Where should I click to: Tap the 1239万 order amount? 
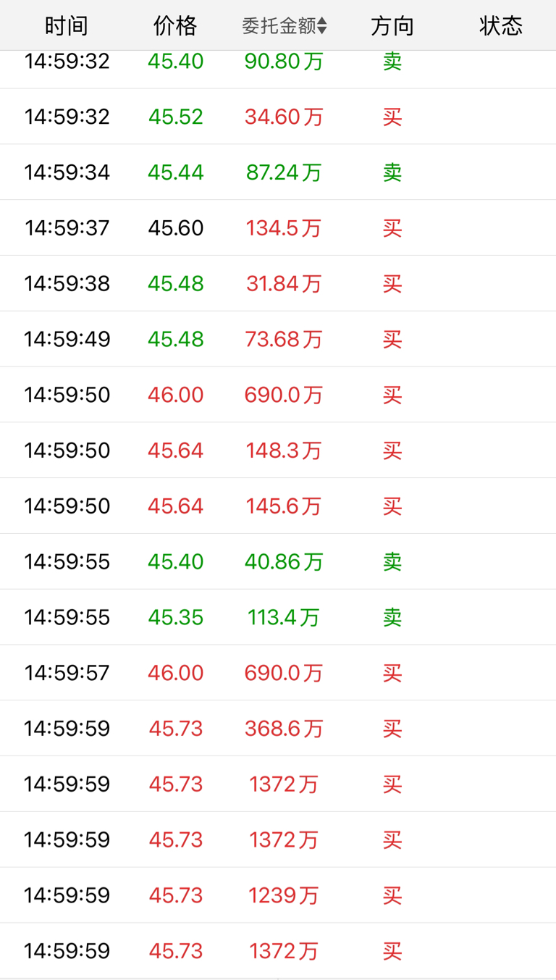coord(283,896)
